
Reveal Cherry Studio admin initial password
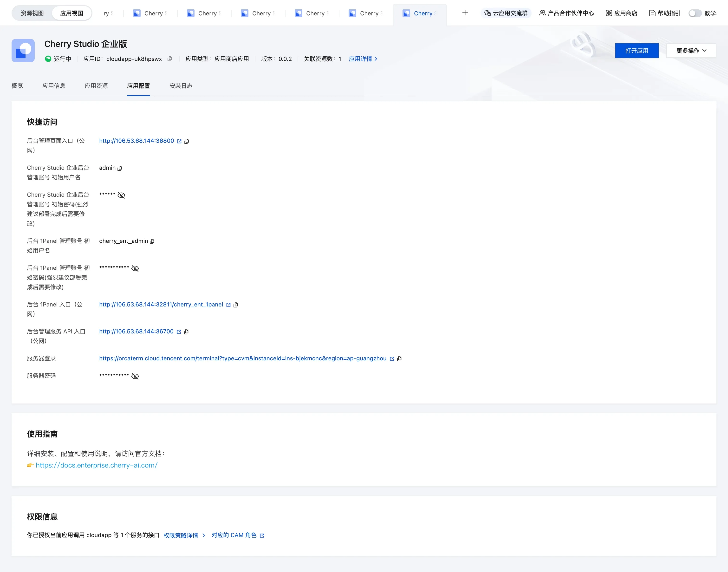[x=121, y=195]
